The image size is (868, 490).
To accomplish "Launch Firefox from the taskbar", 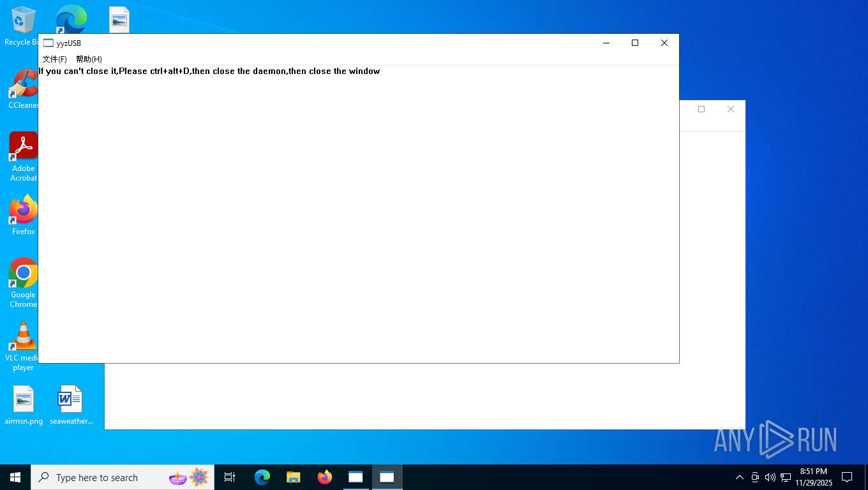I will coord(325,477).
